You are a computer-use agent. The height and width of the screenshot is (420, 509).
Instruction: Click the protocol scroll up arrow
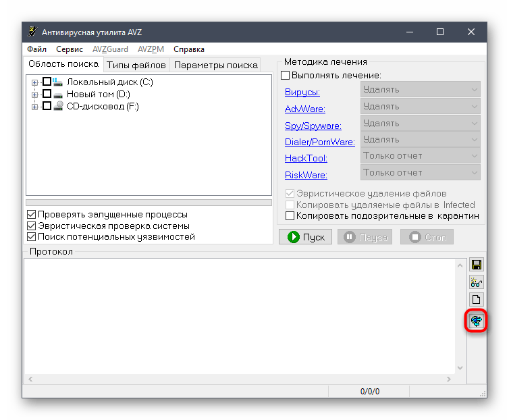click(460, 266)
